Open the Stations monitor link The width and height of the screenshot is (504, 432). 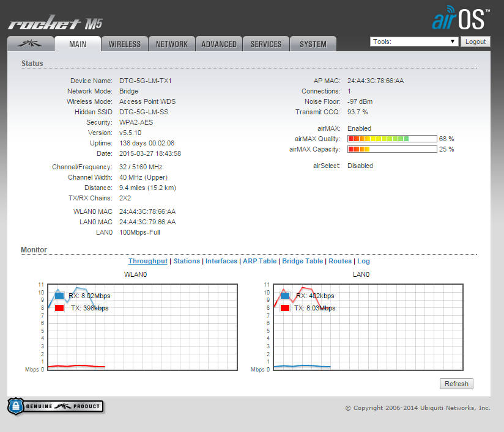[187, 261]
